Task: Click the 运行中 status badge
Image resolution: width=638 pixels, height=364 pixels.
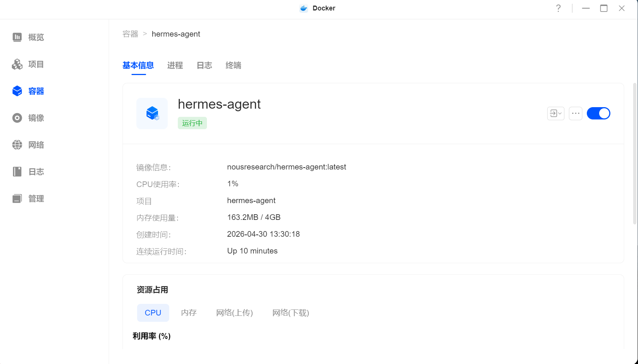Action: 192,123
